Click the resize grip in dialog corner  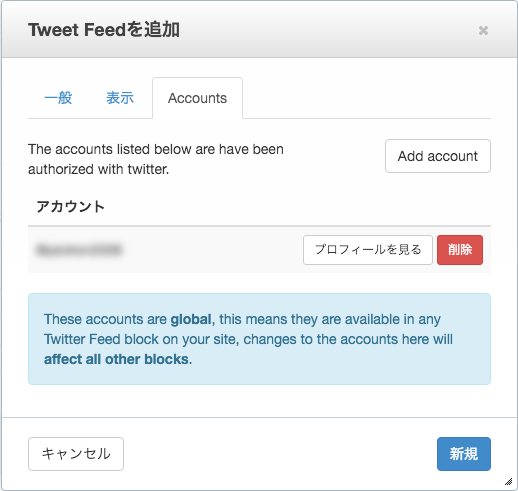coord(508,482)
